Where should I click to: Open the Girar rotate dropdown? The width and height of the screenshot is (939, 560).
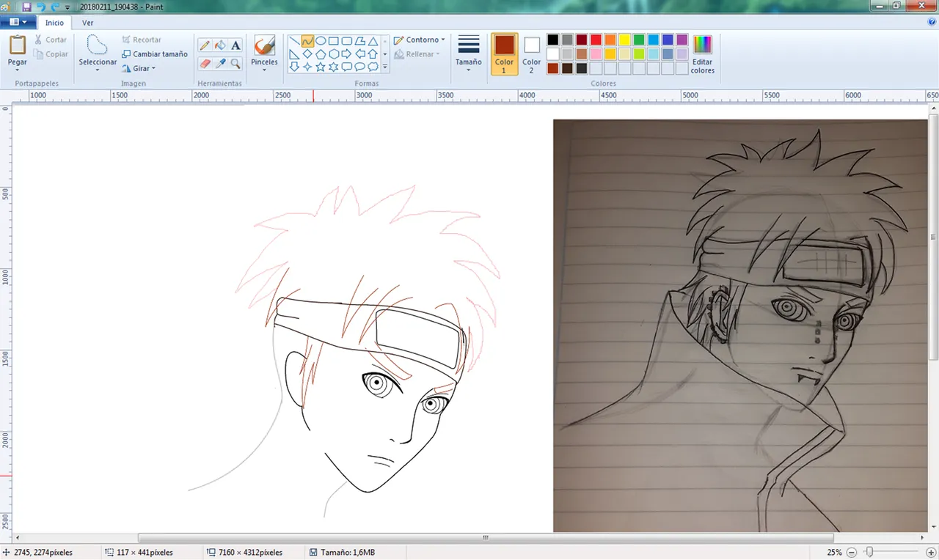[139, 68]
